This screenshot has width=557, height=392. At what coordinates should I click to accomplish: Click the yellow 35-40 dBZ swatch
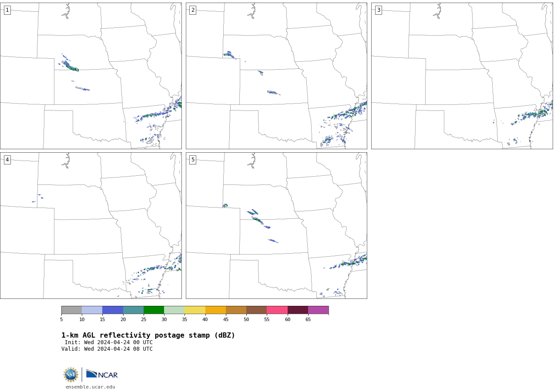[x=195, y=310]
